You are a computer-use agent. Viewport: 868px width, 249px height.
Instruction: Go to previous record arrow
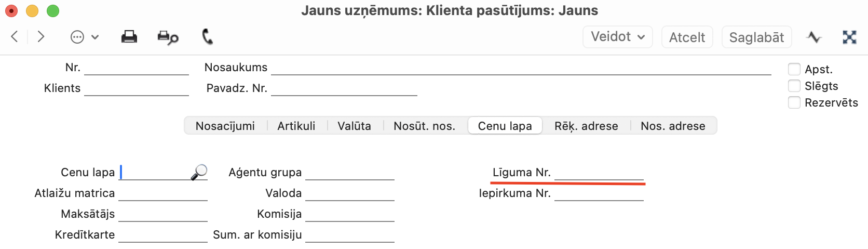click(15, 36)
